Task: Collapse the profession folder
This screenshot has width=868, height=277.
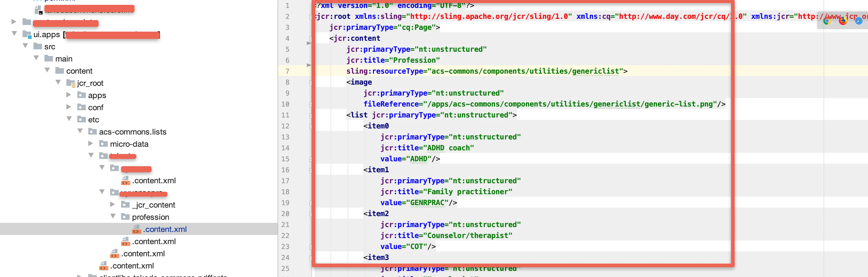Action: tap(113, 216)
